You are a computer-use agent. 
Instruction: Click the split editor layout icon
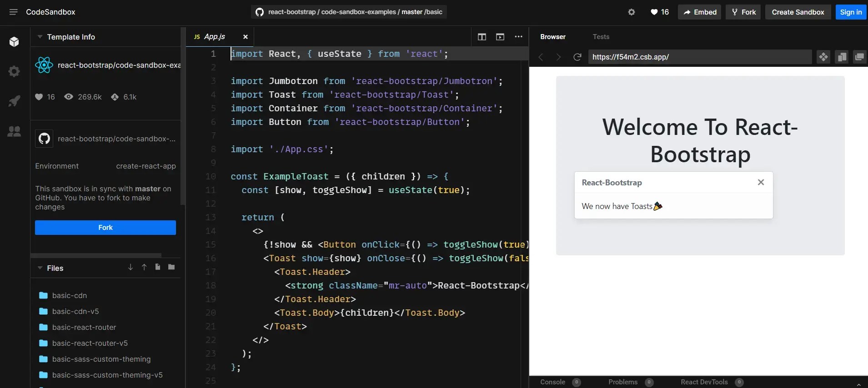tap(482, 37)
